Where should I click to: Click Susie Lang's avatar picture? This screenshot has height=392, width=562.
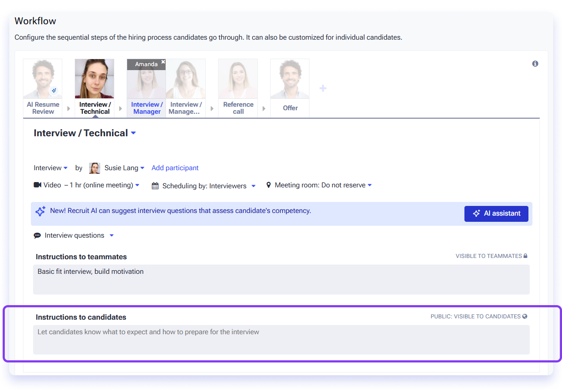pyautogui.click(x=94, y=168)
